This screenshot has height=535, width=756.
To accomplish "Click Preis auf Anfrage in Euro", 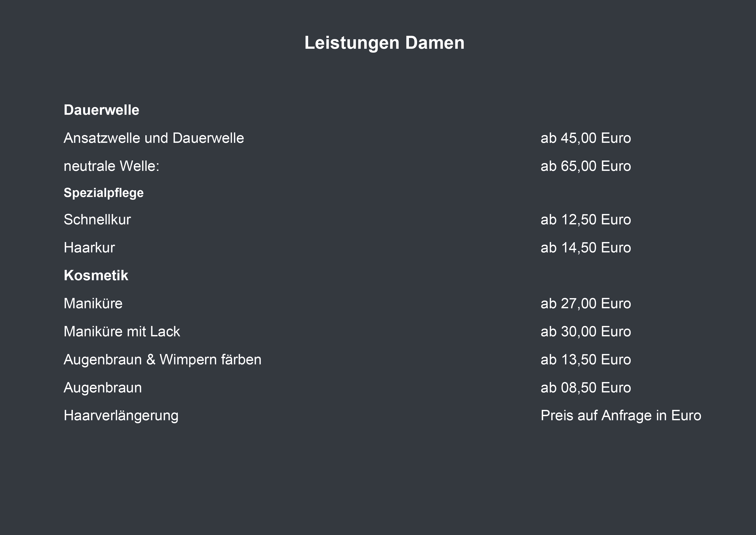I will click(x=621, y=415).
